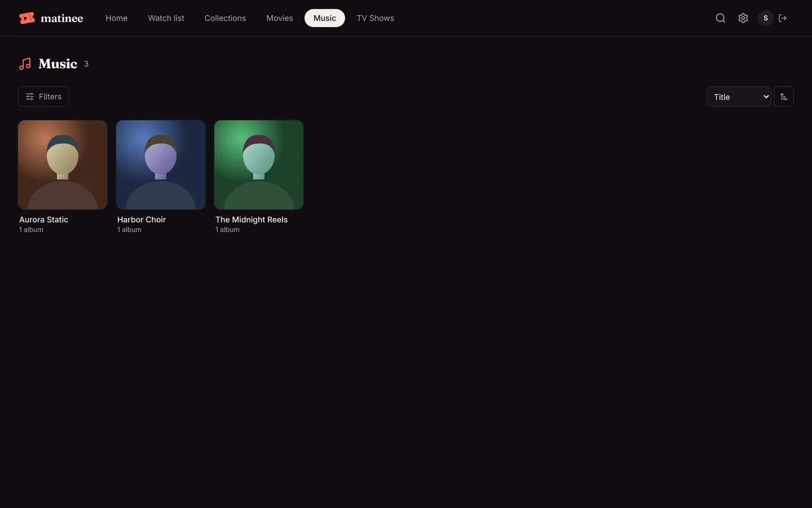Click The Midnight Reels title link
The image size is (812, 508).
[251, 220]
